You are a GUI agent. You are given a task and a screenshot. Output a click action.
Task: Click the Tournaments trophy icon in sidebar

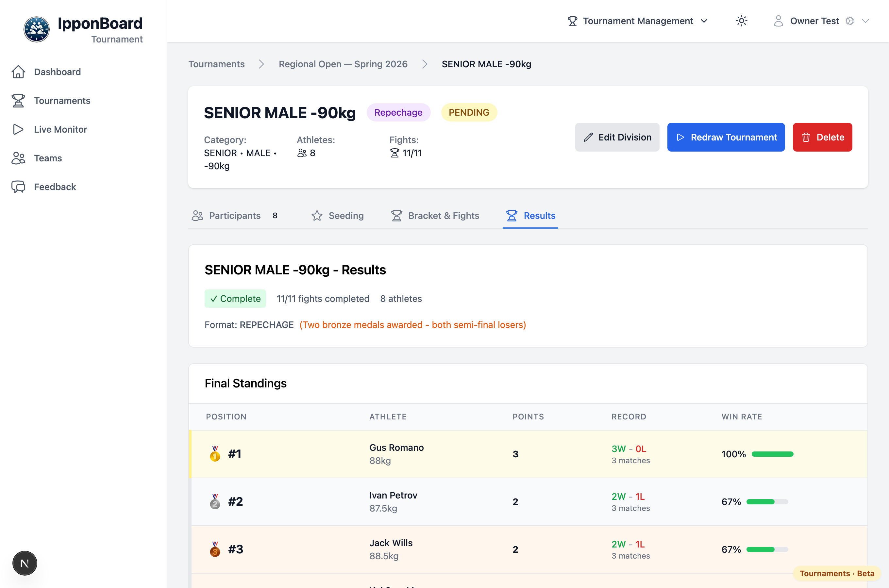tap(18, 101)
